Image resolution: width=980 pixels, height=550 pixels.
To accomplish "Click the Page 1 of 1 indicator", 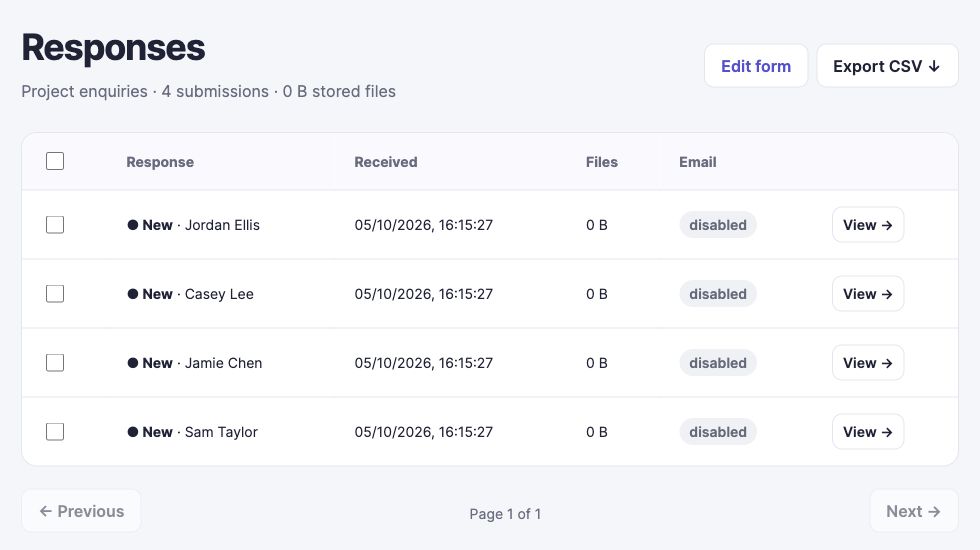I will [x=505, y=514].
